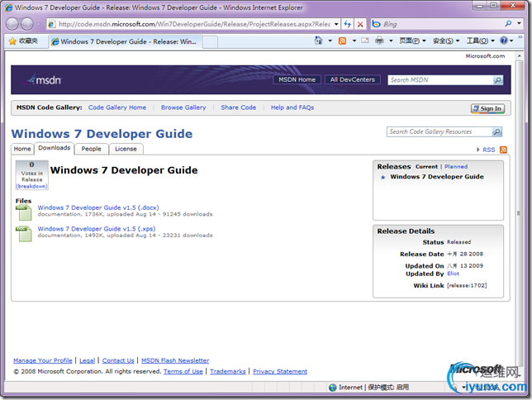This screenshot has height=400, width=532.
Task: Open the Manage Your Profile footer link
Action: tap(43, 360)
